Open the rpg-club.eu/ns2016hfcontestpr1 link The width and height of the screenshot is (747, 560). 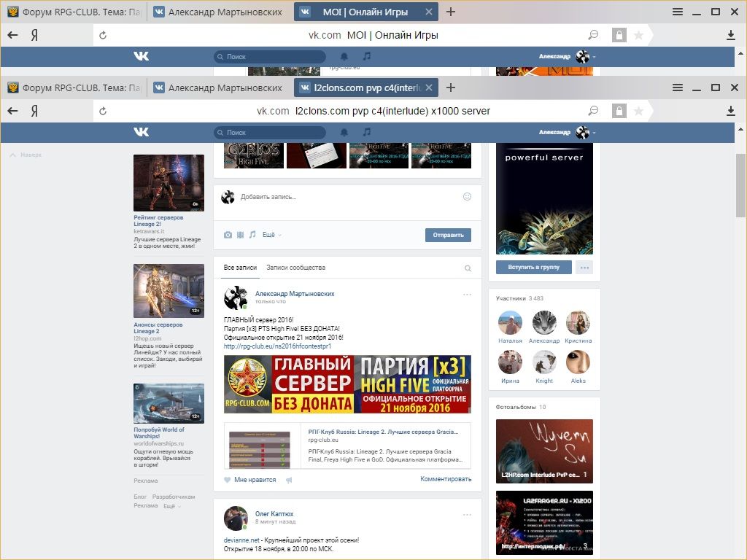pos(277,346)
